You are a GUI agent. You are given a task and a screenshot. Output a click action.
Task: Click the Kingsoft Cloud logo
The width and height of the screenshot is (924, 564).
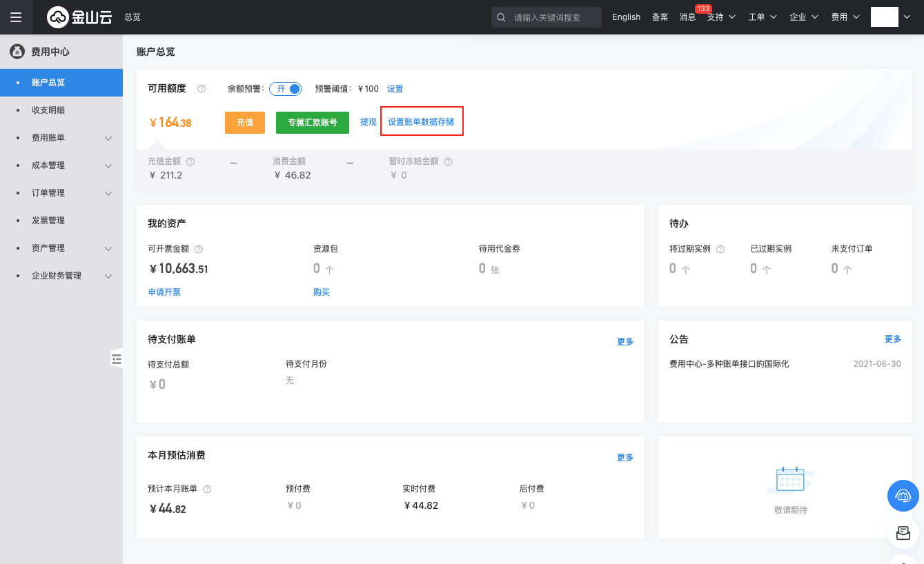tap(79, 17)
